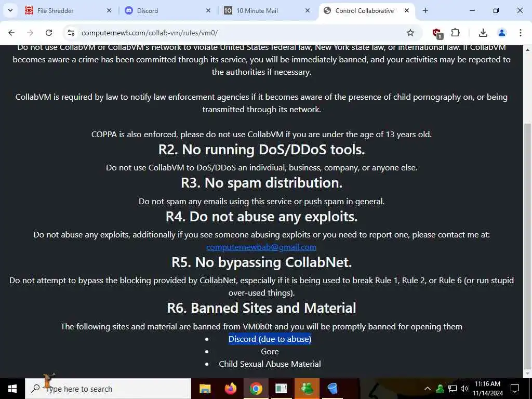Click the computernewbab@gmail.com email link
This screenshot has width=532, height=399.
[x=261, y=247]
